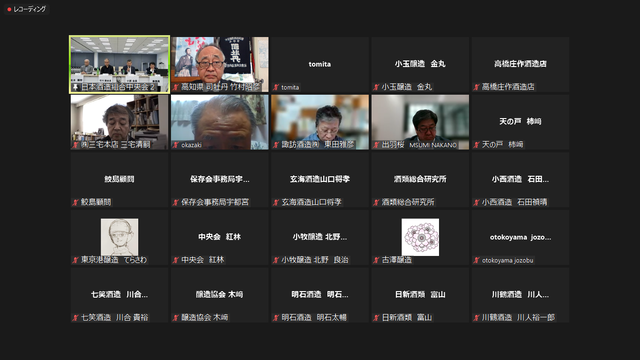Click the centered '酒類総合研究所' name
The width and height of the screenshot is (640, 360).
click(x=420, y=179)
